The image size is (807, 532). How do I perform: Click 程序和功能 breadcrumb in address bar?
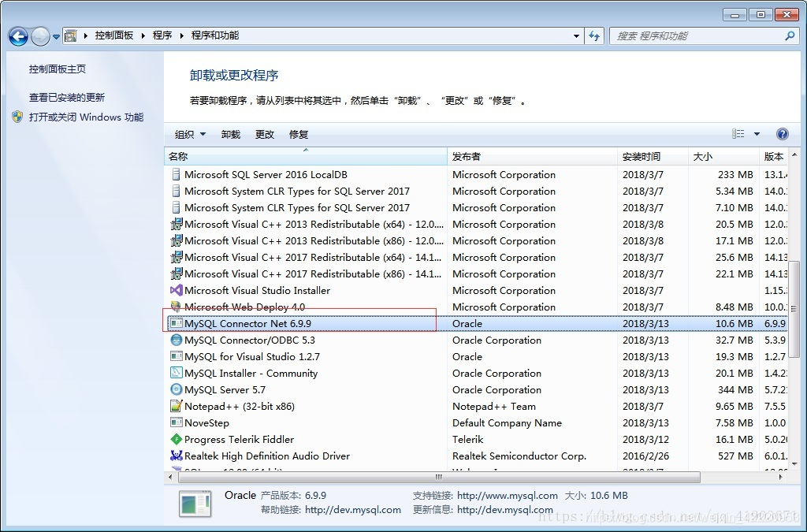(215, 35)
